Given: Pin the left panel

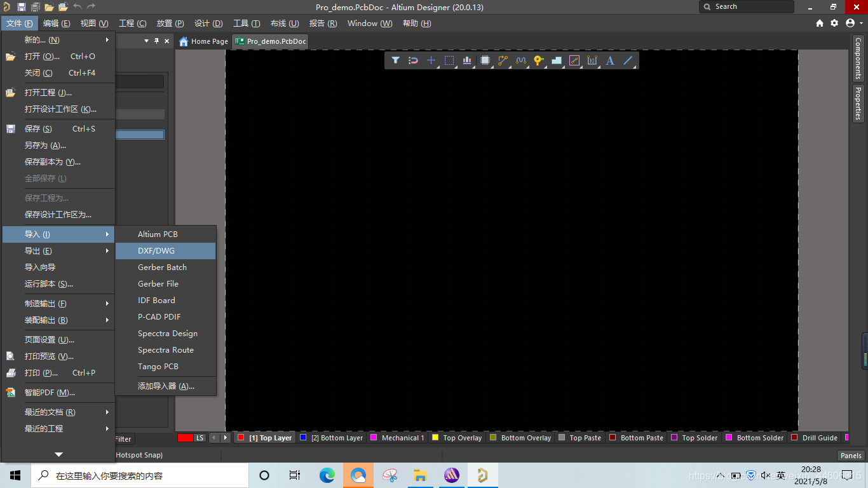Looking at the screenshot, I should pos(157,41).
